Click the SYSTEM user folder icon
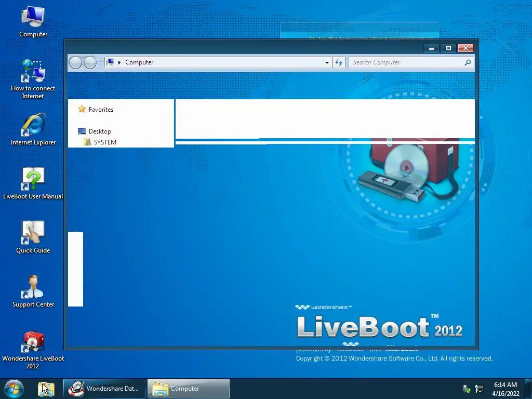This screenshot has height=399, width=532. point(87,142)
